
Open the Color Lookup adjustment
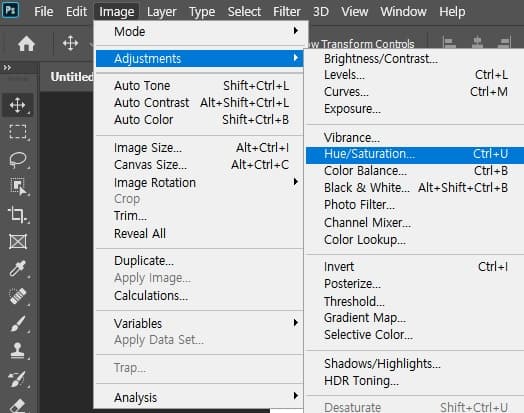coord(415,240)
